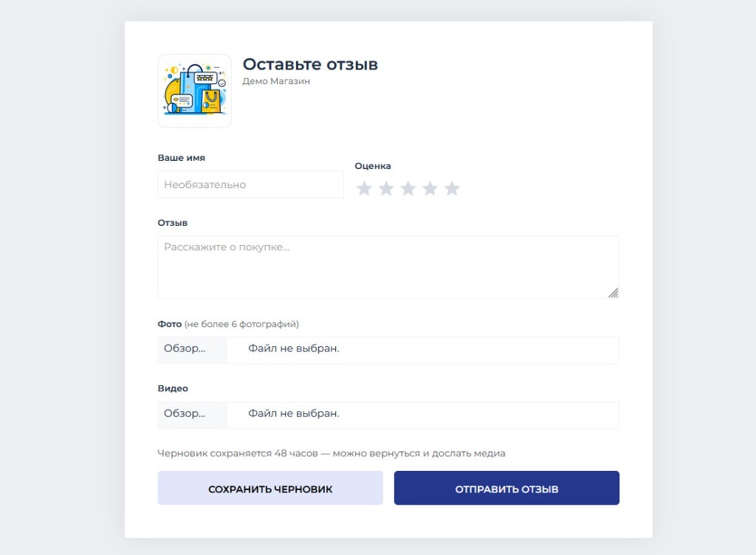Open Обзор file picker for Видео
Image resolution: width=756 pixels, height=555 pixels.
[192, 415]
